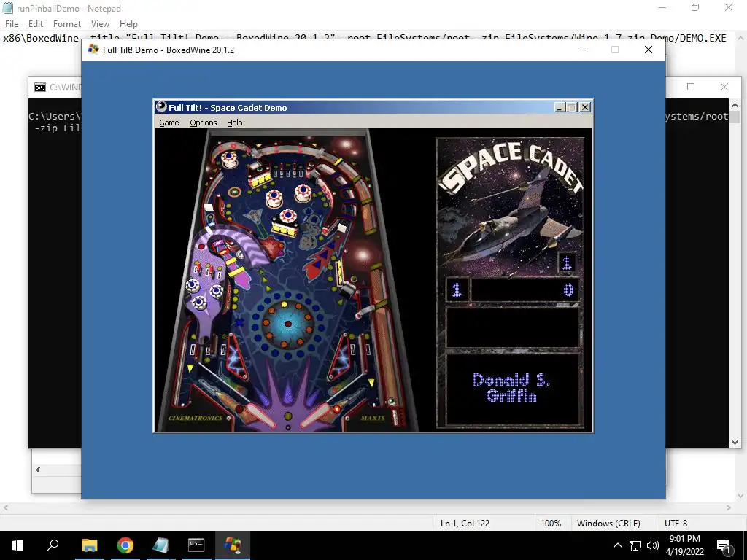The image size is (747, 560).
Task: Click the Ln 1, Col 122 status entry
Action: point(465,523)
